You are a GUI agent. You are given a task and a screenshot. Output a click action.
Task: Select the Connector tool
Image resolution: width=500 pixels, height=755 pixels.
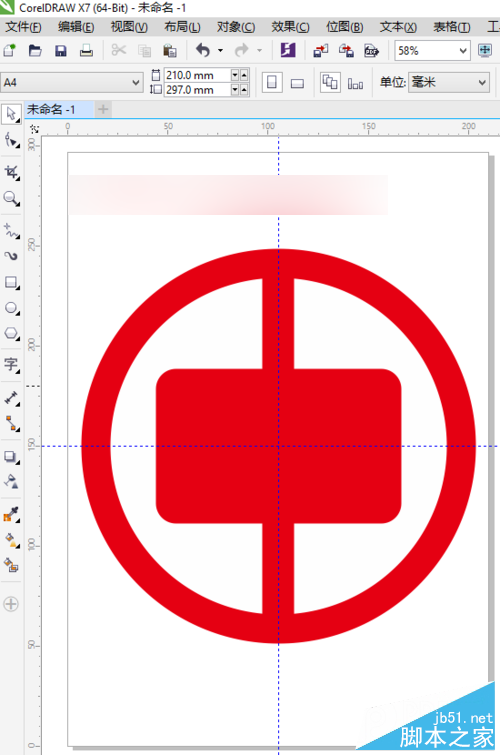click(11, 424)
